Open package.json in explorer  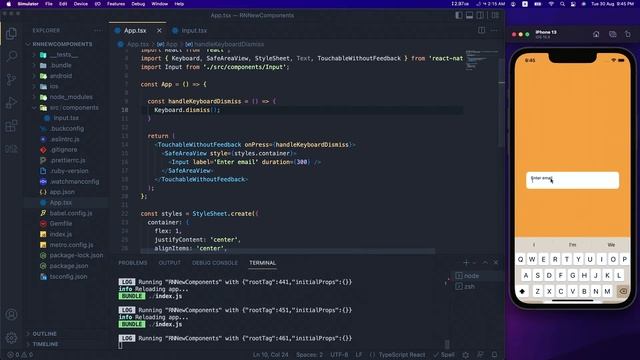coord(68,266)
